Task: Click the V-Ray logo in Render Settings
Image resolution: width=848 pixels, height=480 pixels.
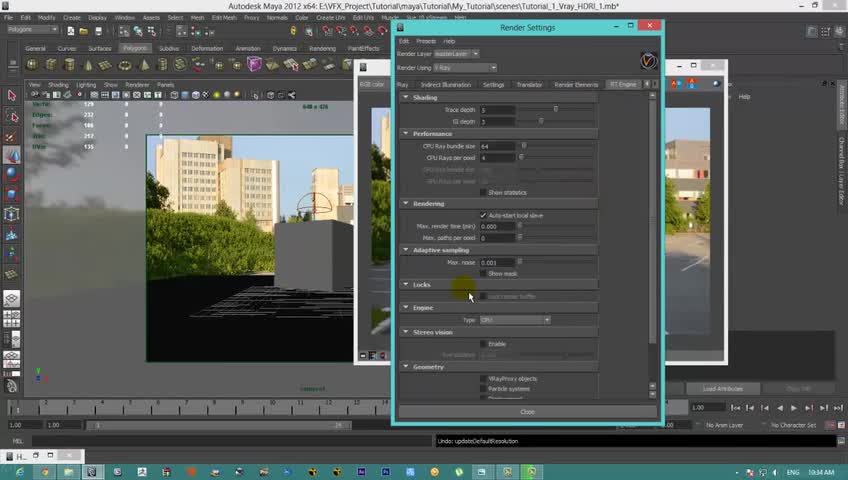Action: coord(649,61)
